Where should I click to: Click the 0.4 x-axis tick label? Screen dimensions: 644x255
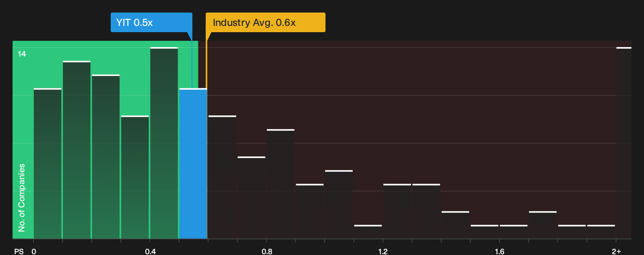(150, 251)
